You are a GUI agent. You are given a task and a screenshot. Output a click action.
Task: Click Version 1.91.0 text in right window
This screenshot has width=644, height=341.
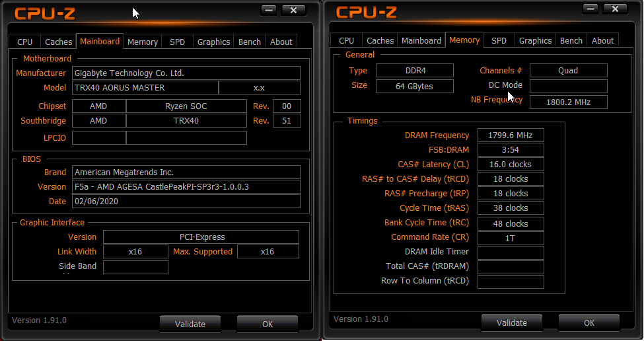[x=361, y=319]
